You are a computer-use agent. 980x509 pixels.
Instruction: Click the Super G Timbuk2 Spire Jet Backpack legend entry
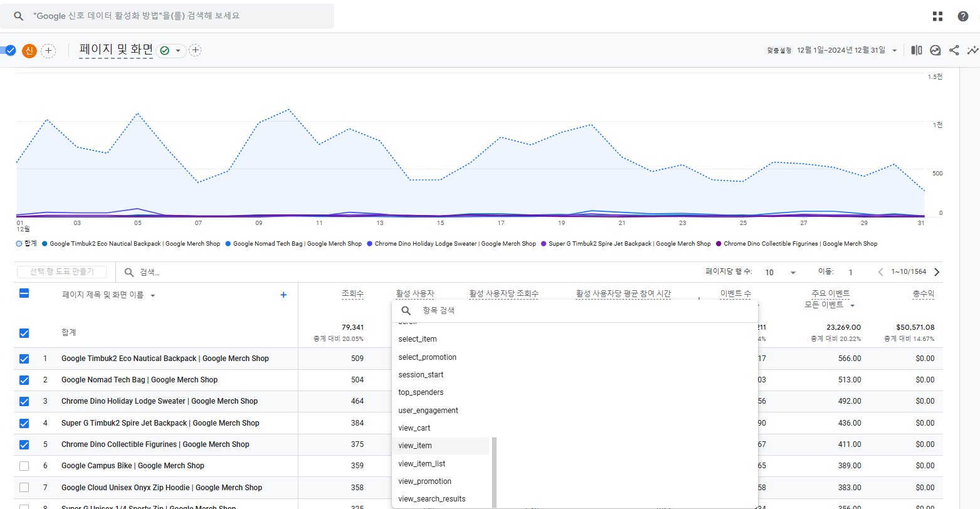point(625,244)
